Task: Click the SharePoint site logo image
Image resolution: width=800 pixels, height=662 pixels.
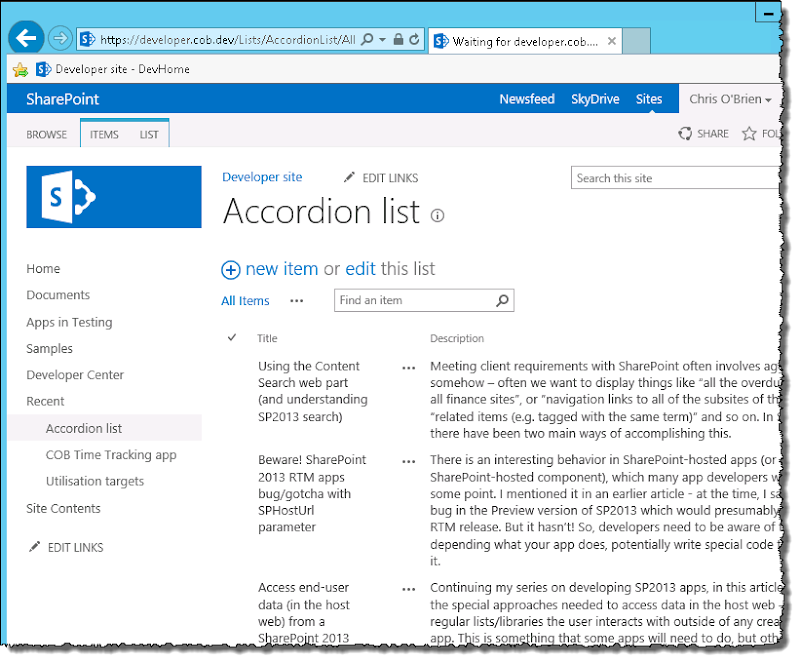Action: pyautogui.click(x=114, y=197)
